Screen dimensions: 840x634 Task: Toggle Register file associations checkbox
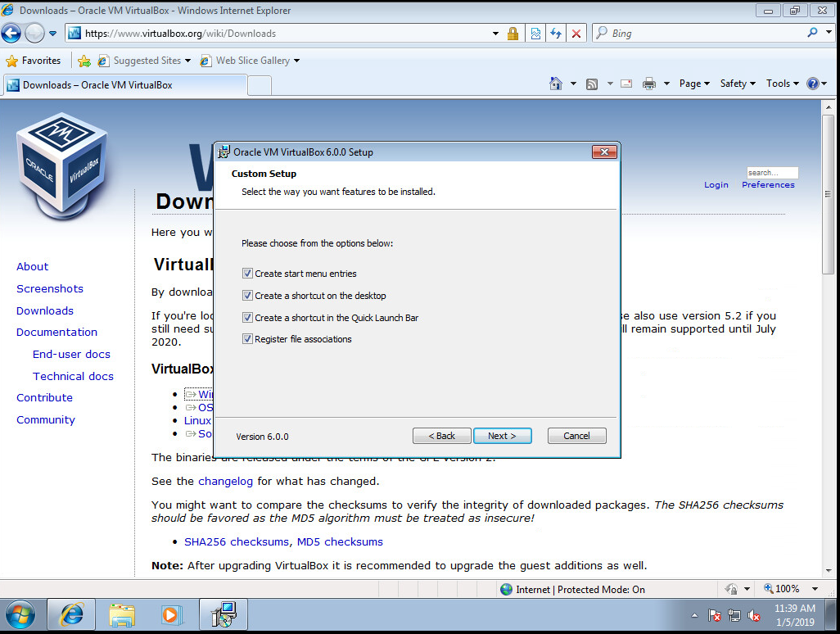coord(247,338)
